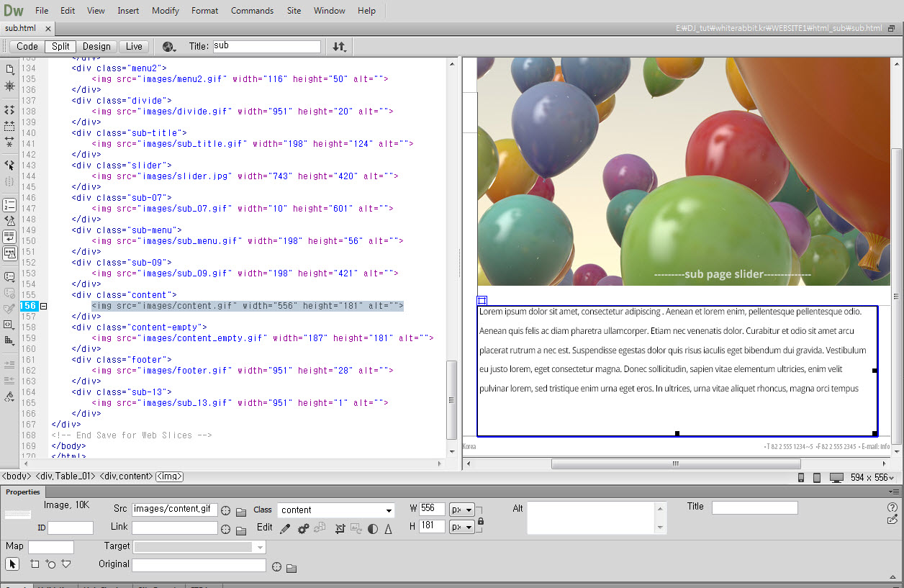
Task: Click the Preview in Browser globe icon
Action: pos(169,47)
